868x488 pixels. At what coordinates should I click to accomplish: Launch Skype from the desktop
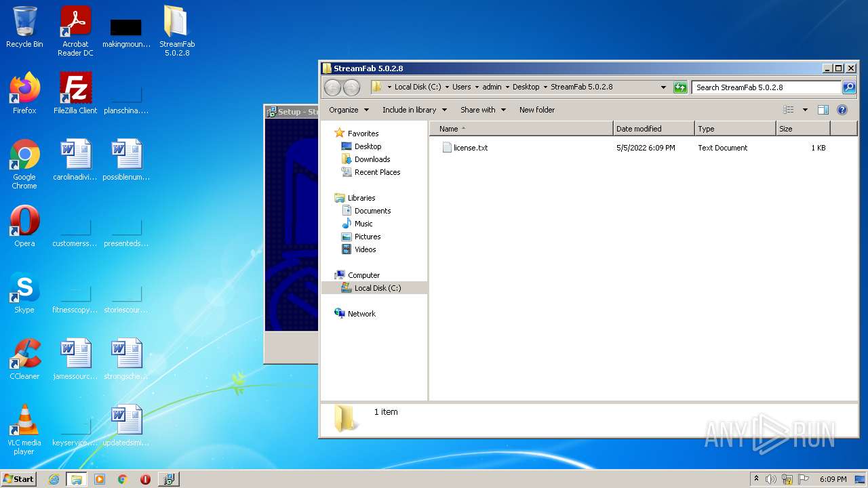click(24, 293)
